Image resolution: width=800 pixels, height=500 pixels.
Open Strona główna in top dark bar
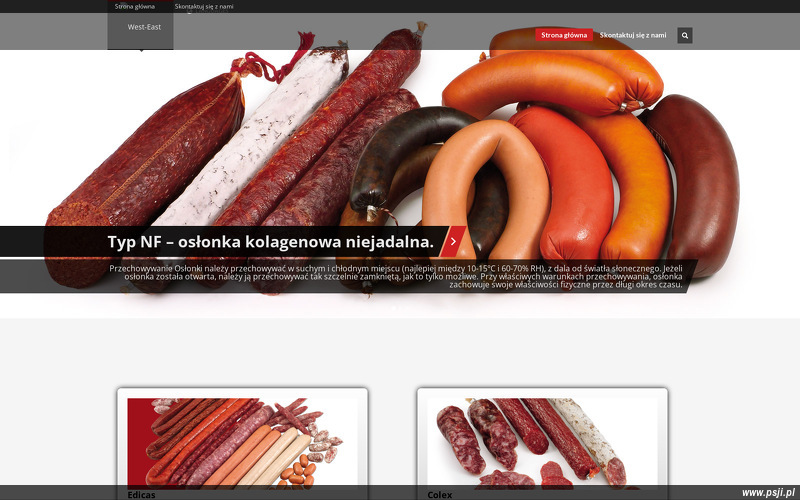[x=135, y=6]
